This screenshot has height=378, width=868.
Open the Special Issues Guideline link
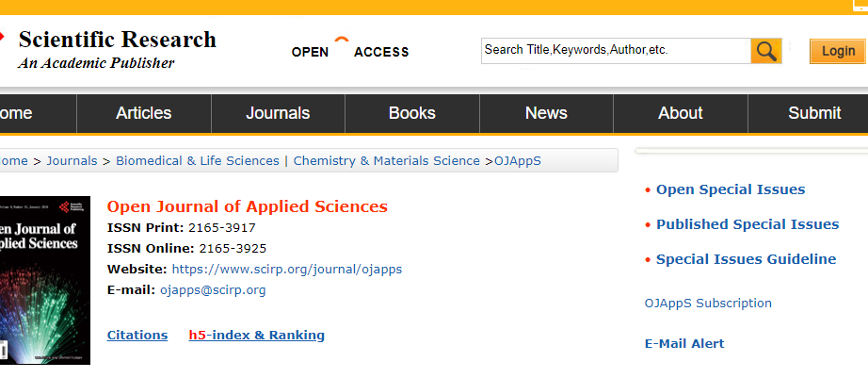(x=746, y=259)
